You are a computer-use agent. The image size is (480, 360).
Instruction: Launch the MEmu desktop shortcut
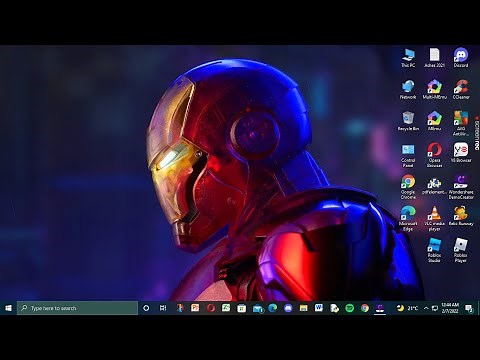click(x=434, y=121)
